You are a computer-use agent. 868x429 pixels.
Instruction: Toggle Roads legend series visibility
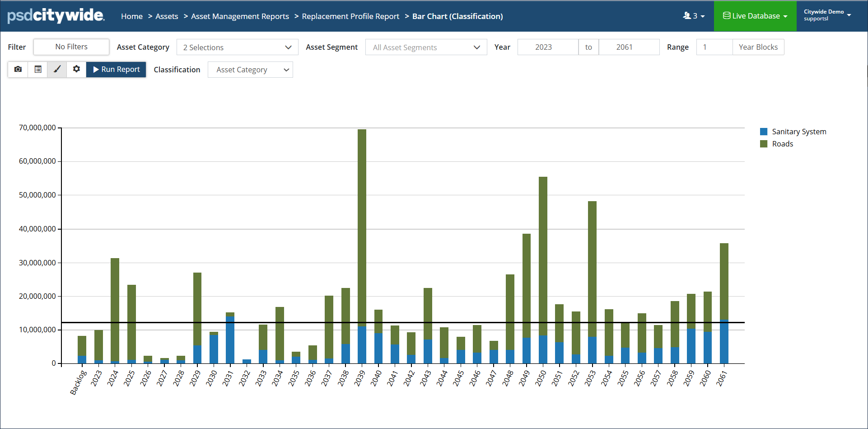click(782, 144)
